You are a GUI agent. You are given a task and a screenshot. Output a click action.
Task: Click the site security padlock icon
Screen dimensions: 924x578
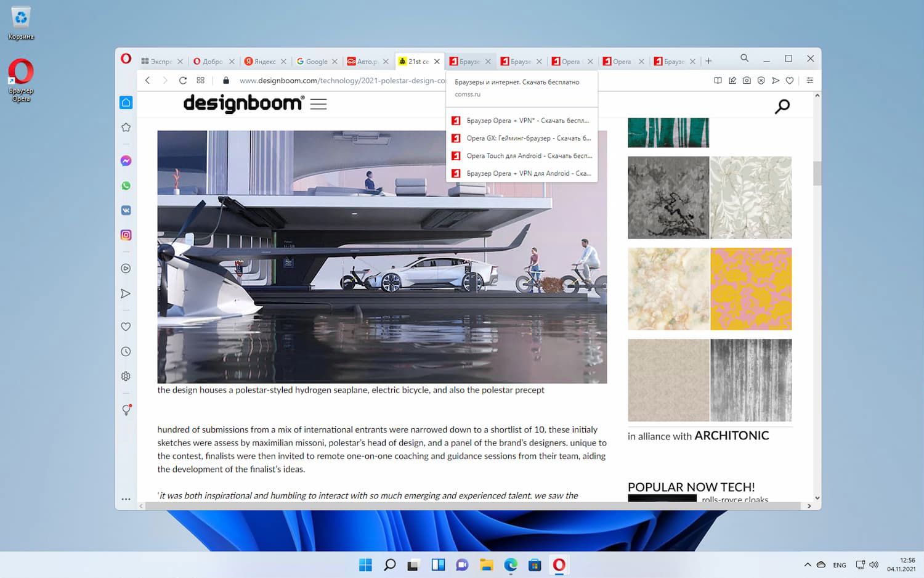(226, 80)
